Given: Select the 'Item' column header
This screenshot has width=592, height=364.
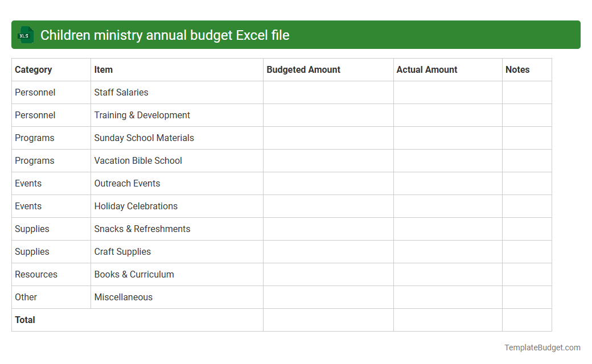Looking at the screenshot, I should tap(103, 69).
